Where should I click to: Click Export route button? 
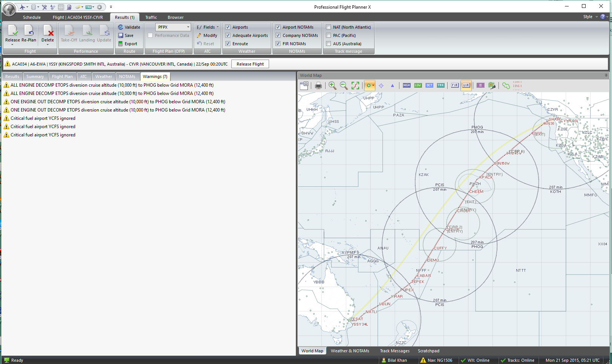(127, 44)
